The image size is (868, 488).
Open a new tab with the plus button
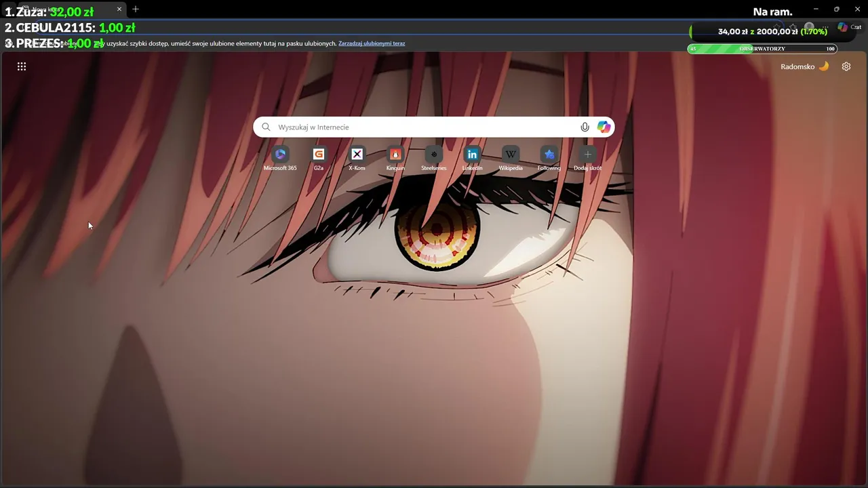click(x=136, y=9)
